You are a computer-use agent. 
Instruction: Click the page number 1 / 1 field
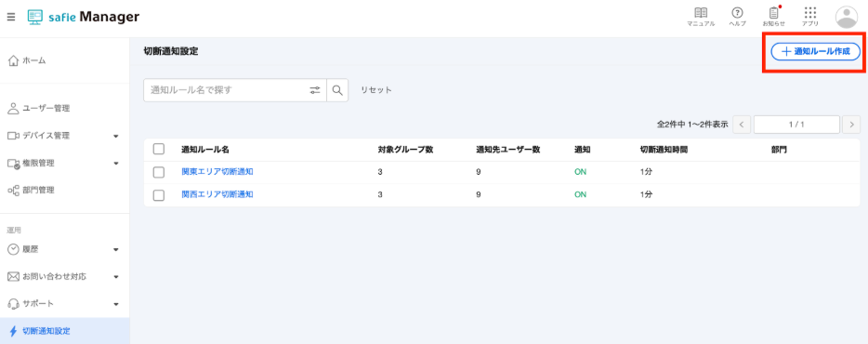click(x=796, y=125)
